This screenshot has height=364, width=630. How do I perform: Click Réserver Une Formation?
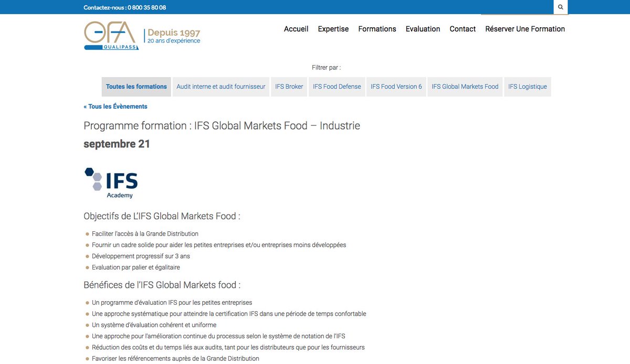tap(525, 29)
